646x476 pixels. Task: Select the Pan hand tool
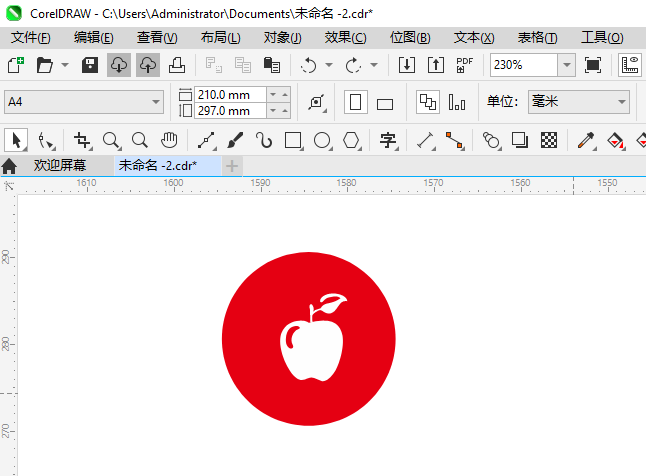169,140
